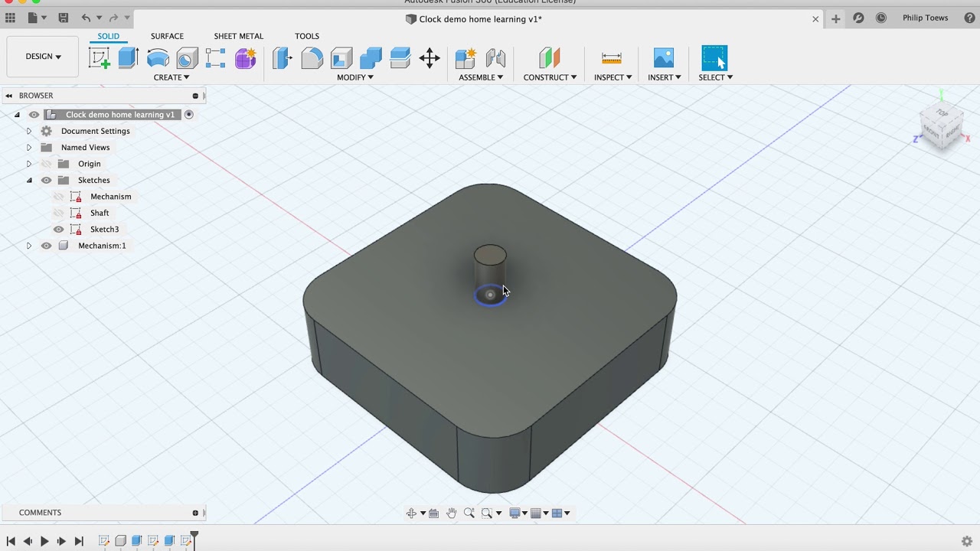Open the Data Panel grid icon
Screen dimensions: 980x551
pyautogui.click(x=11, y=18)
